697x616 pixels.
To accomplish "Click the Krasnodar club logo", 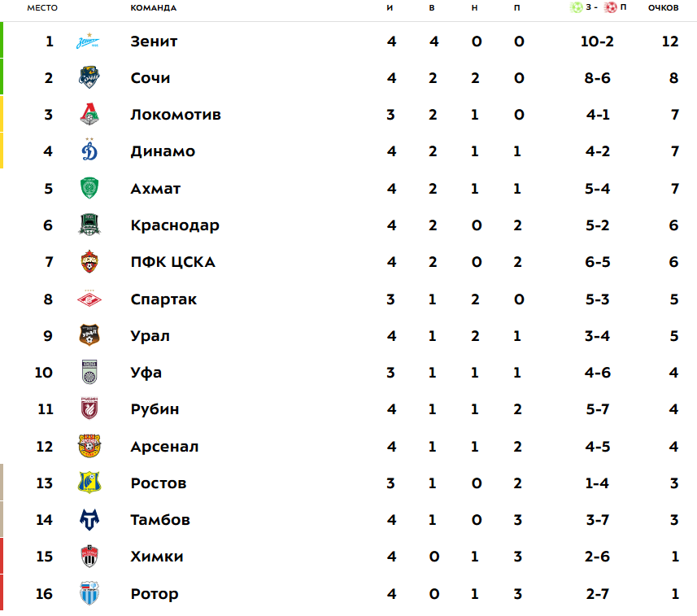I will tap(89, 225).
